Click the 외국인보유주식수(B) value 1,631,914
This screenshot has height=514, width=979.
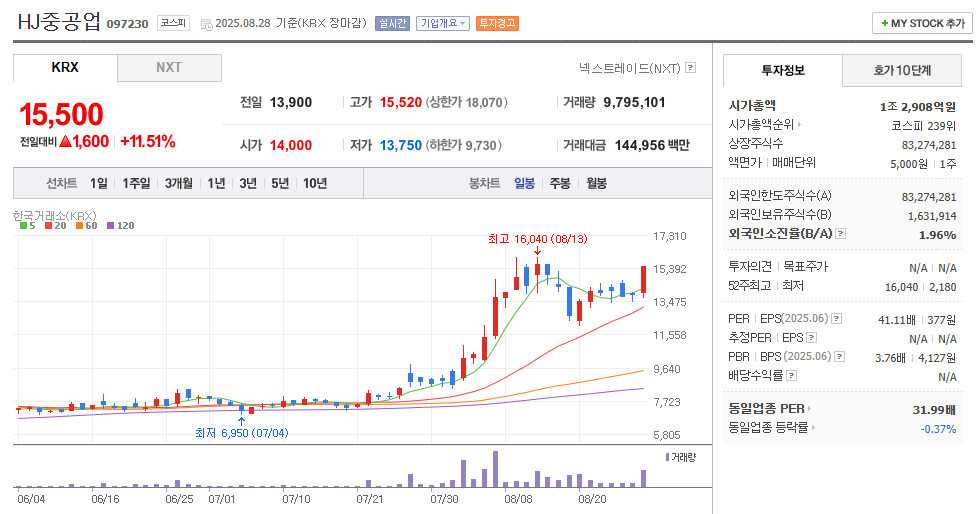[x=932, y=216]
